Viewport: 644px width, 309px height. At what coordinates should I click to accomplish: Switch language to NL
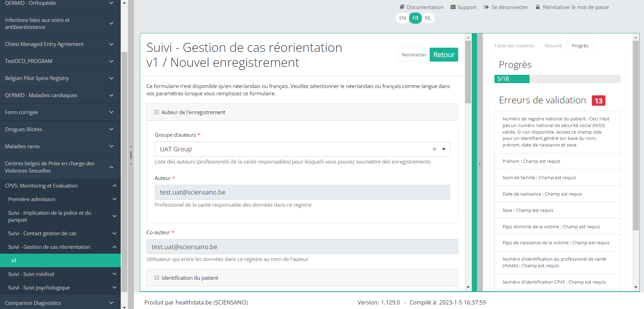point(428,18)
